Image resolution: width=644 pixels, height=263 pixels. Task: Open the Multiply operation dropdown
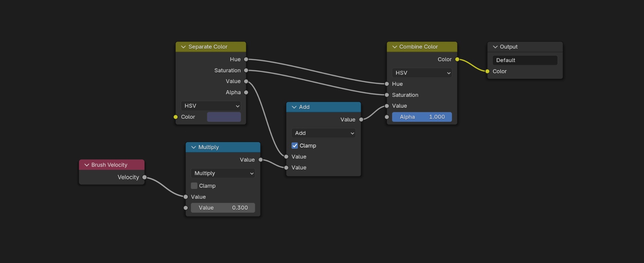(223, 173)
